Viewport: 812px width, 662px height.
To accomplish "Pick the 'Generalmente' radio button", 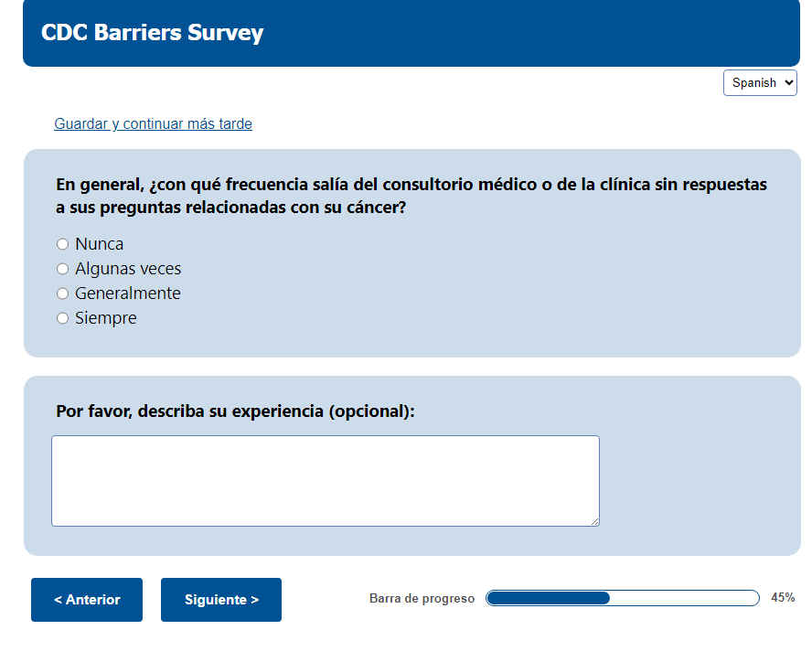I will pos(63,294).
